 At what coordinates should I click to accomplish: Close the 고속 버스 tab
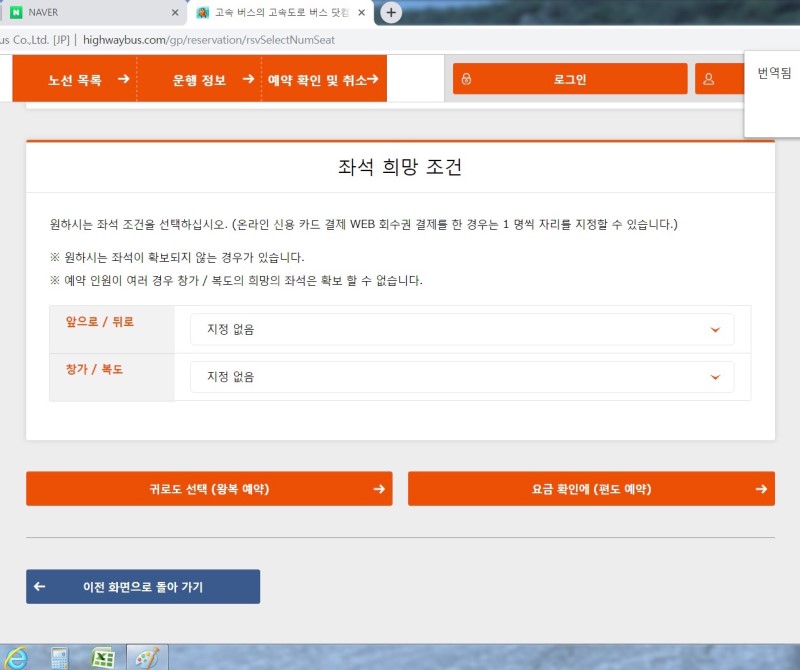point(361,12)
